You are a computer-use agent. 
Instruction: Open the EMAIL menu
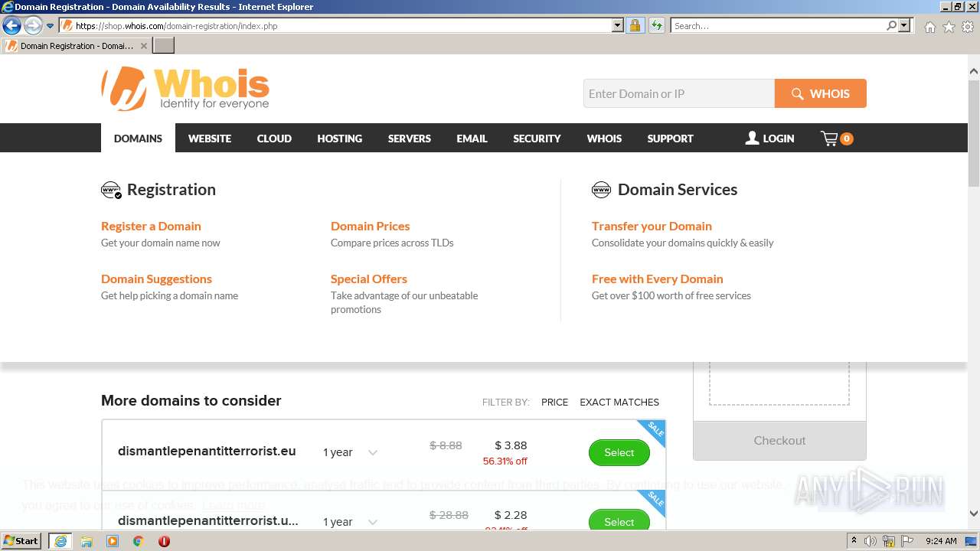[x=472, y=139]
